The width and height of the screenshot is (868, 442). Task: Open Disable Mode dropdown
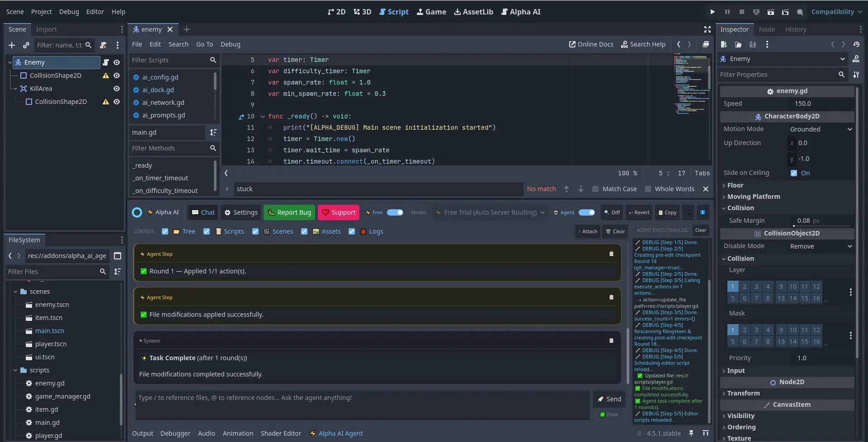[821, 246]
